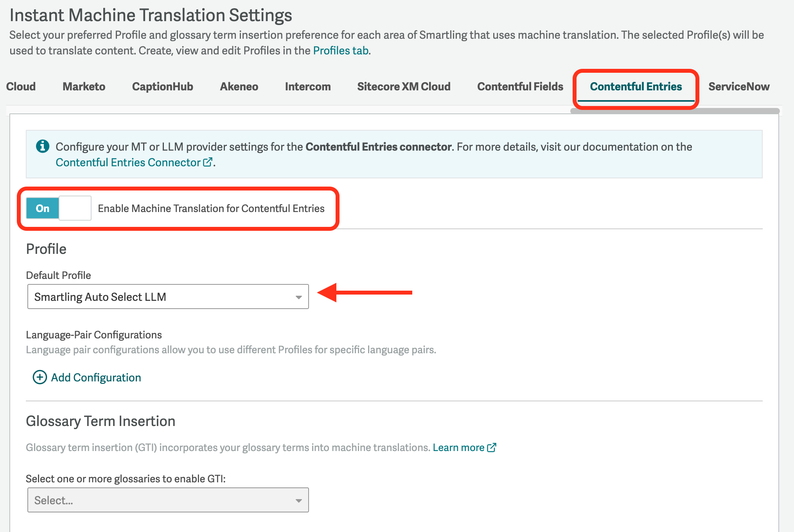Click the horizontal tab scrollbar
Image resolution: width=794 pixels, height=532 pixels.
(675, 111)
